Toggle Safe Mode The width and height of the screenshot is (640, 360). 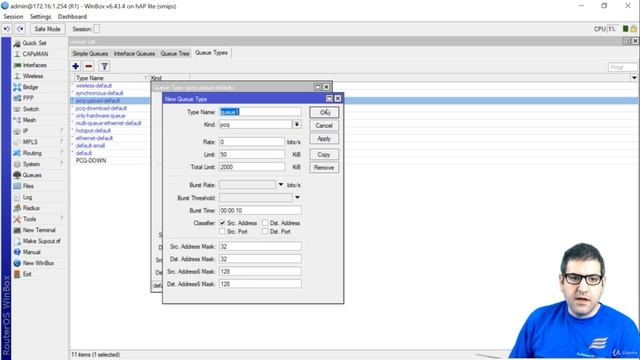[47, 29]
